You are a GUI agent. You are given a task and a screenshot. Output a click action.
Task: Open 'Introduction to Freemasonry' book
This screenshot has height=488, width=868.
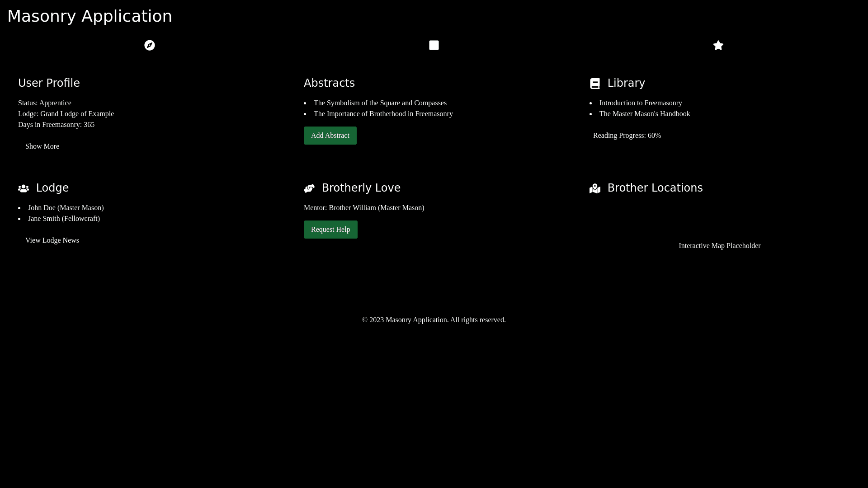(x=640, y=103)
